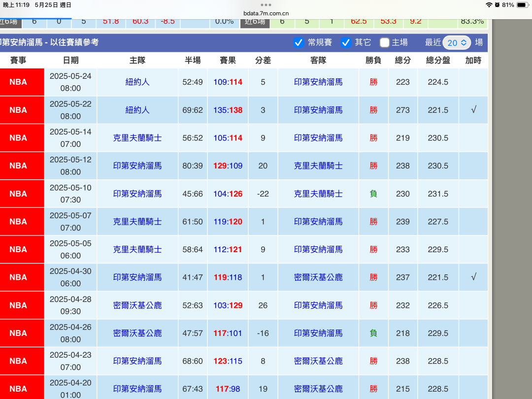This screenshot has height=399, width=532.
Task: Toggle the 常規賽 checkbox
Action: [298, 43]
